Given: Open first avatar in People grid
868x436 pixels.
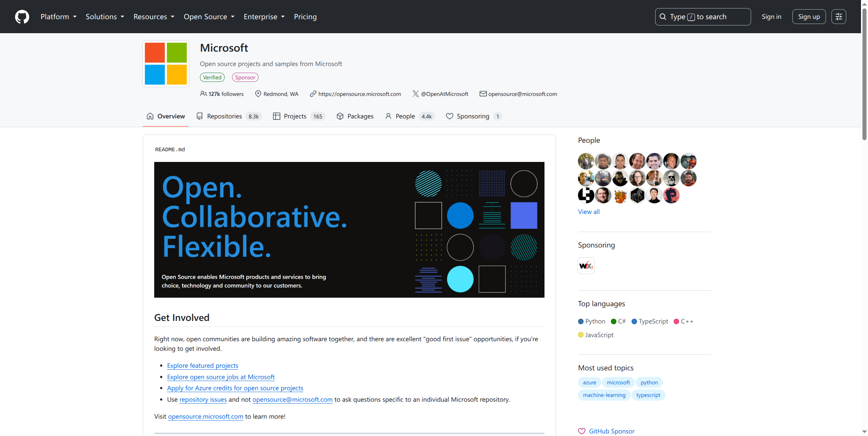Looking at the screenshot, I should 586,161.
